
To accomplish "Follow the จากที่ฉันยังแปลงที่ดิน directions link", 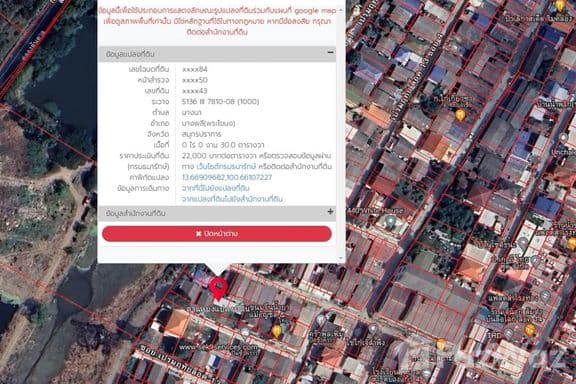I will tap(216, 188).
